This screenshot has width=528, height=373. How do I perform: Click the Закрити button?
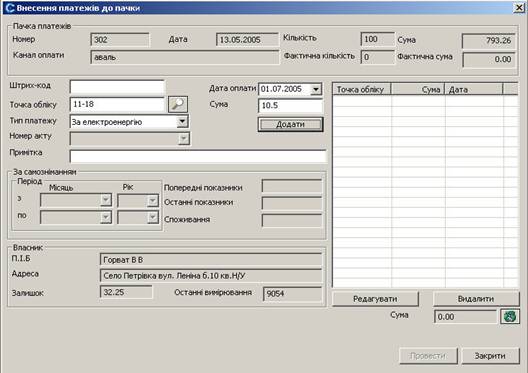[490, 356]
